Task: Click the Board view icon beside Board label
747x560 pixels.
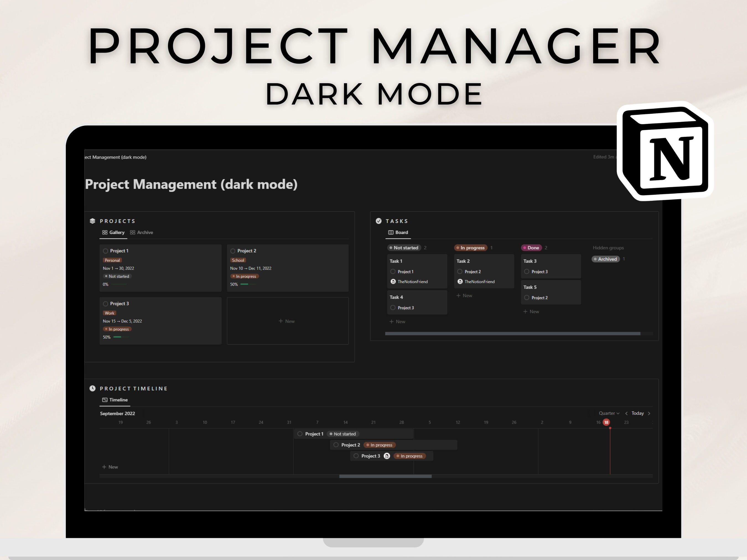Action: point(390,233)
